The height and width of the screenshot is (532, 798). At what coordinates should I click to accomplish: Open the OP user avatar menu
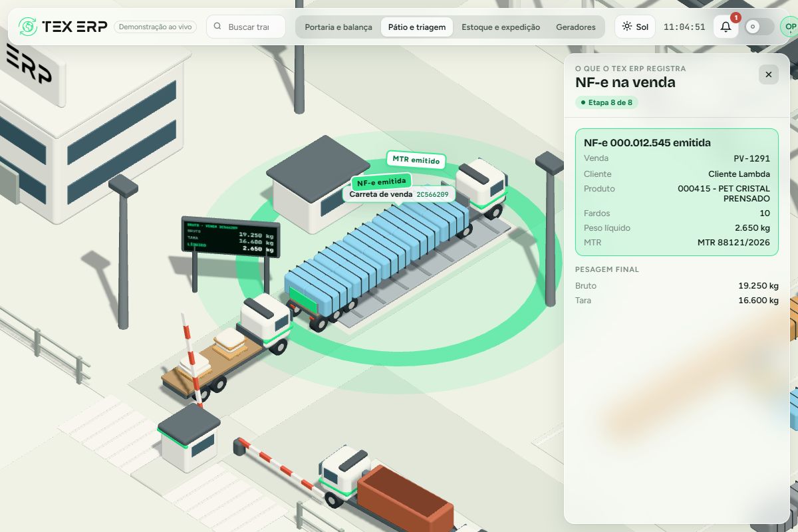click(789, 27)
